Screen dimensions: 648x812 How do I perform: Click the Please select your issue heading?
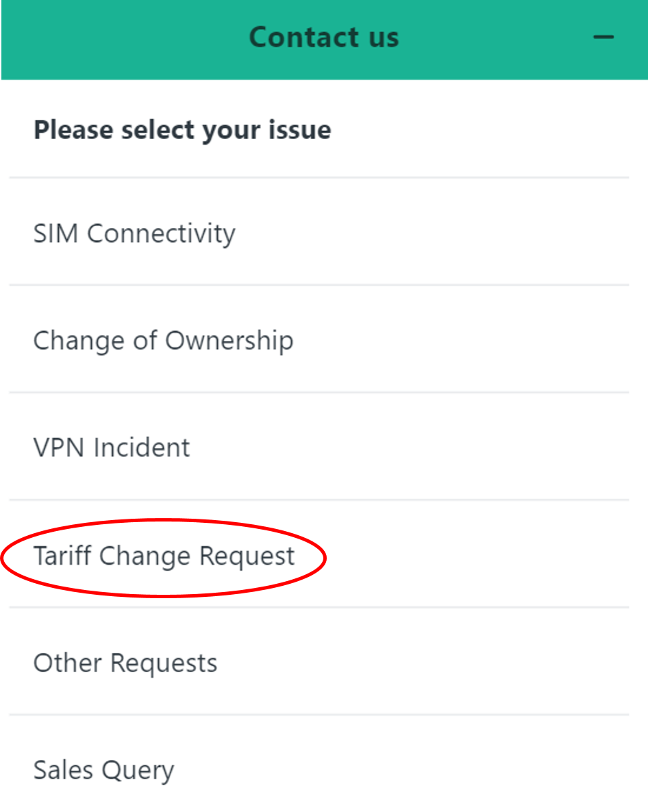[182, 129]
